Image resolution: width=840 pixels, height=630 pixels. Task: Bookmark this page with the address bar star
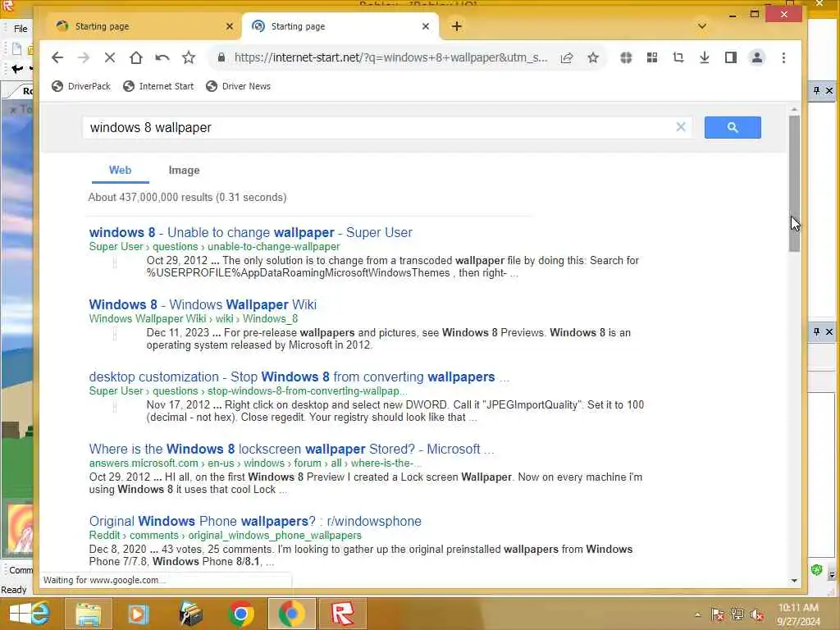[593, 57]
